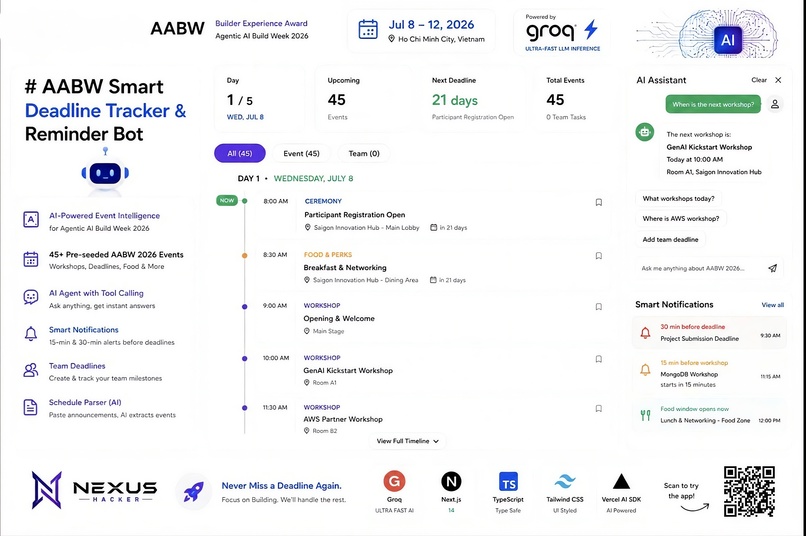Click the Tailwind CSS icon

point(564,482)
